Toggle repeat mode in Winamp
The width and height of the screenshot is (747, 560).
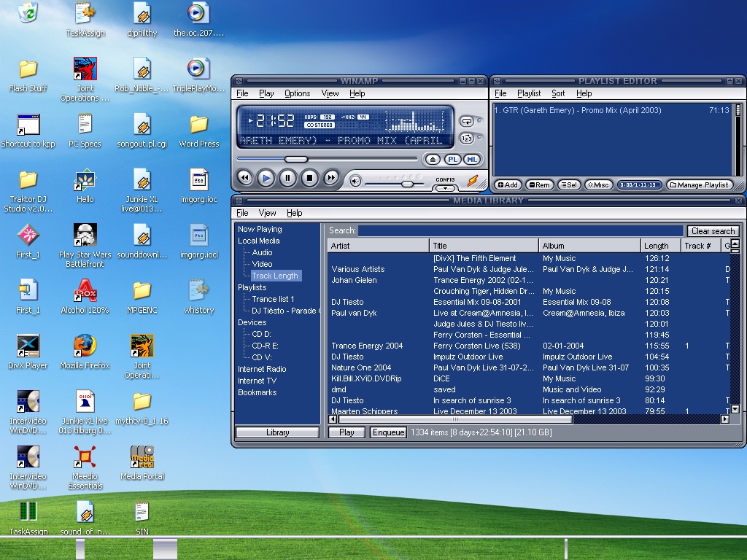pyautogui.click(x=466, y=122)
